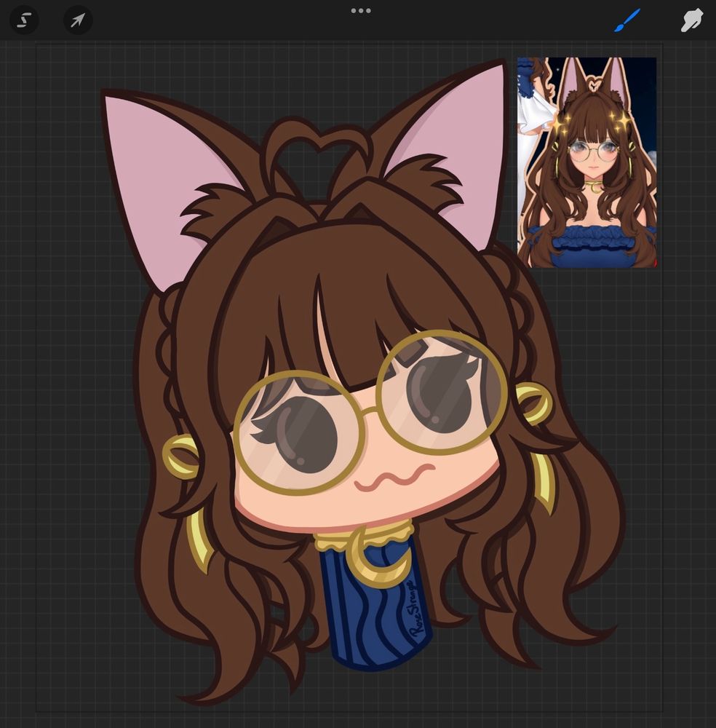Select the Smudge tool
The width and height of the screenshot is (716, 728).
coord(691,20)
